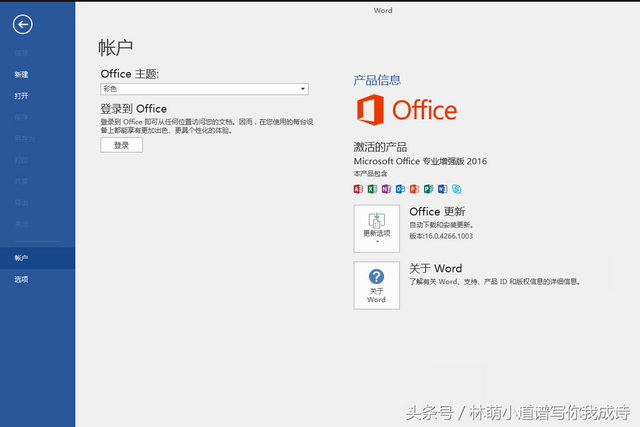
Task: Click the Office 更新 heading
Action: pos(437,211)
